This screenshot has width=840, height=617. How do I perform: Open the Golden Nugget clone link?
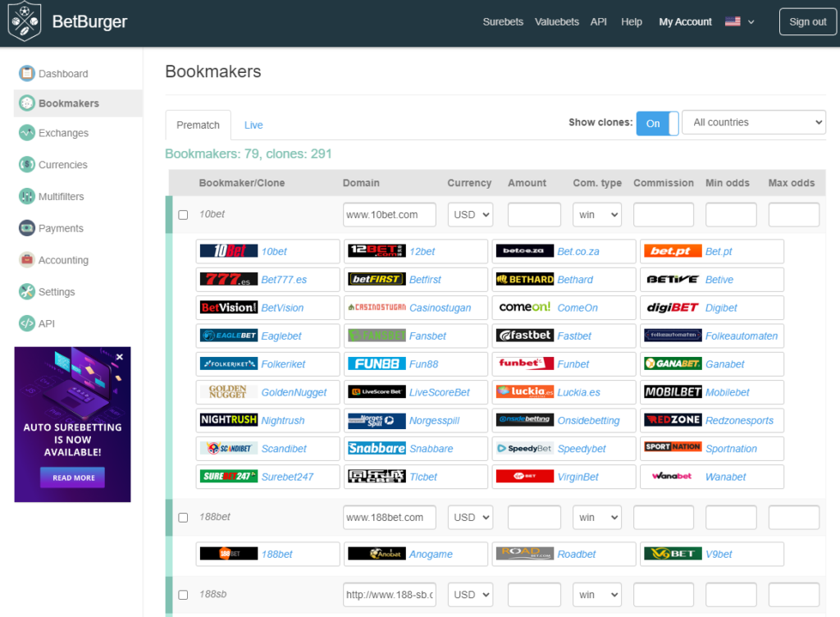[294, 392]
